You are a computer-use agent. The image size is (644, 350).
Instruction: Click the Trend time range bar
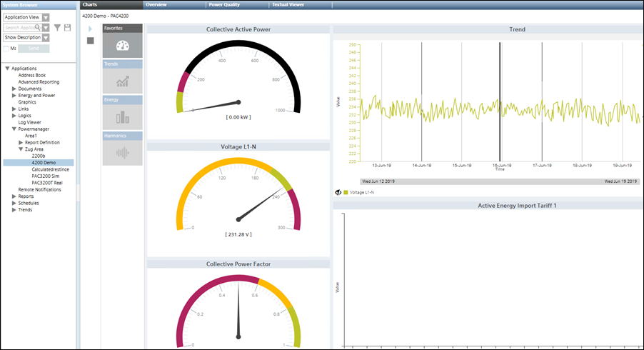point(500,182)
